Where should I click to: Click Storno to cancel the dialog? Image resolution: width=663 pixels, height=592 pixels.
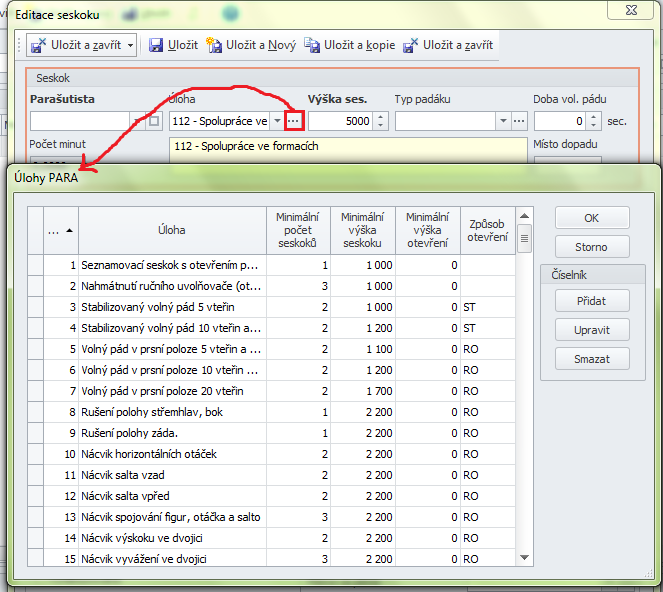(591, 246)
